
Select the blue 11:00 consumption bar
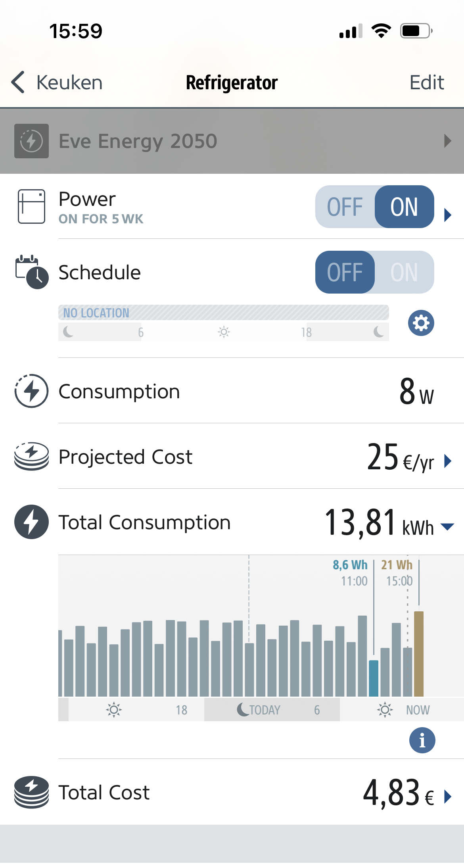(374, 678)
